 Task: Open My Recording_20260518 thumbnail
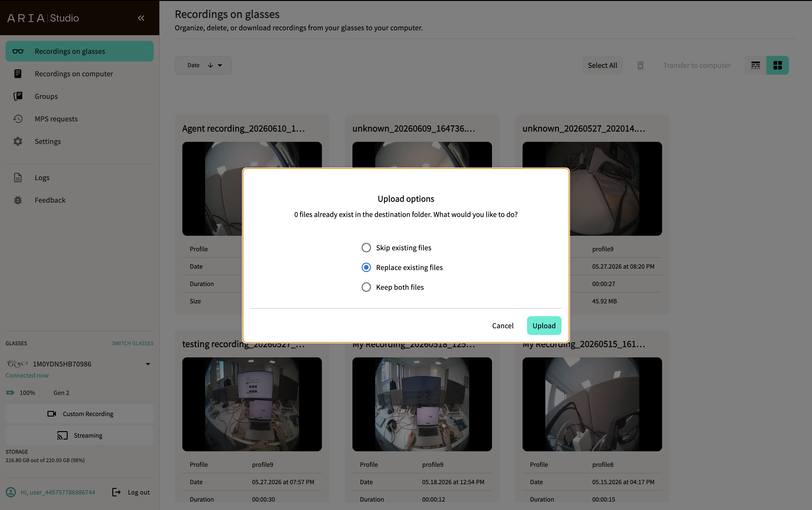tap(422, 404)
